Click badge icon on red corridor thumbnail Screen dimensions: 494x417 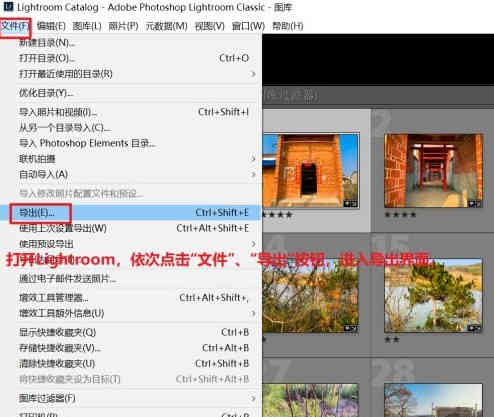click(474, 203)
